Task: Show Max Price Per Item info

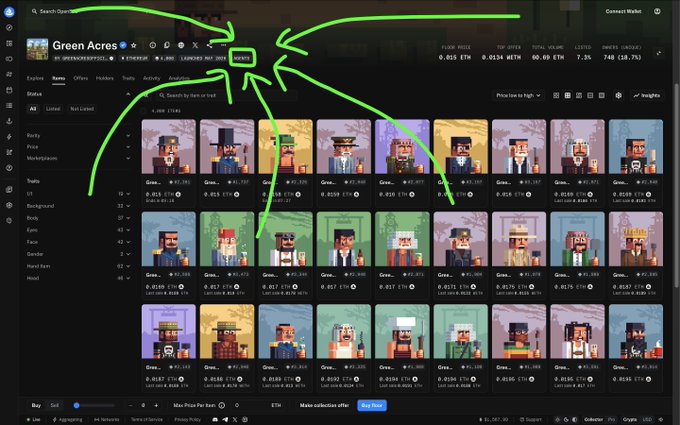Action: [222, 405]
